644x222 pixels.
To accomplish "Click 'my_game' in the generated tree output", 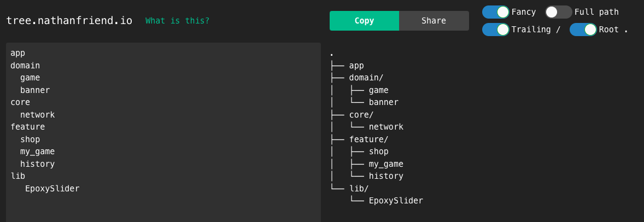I will [386, 164].
